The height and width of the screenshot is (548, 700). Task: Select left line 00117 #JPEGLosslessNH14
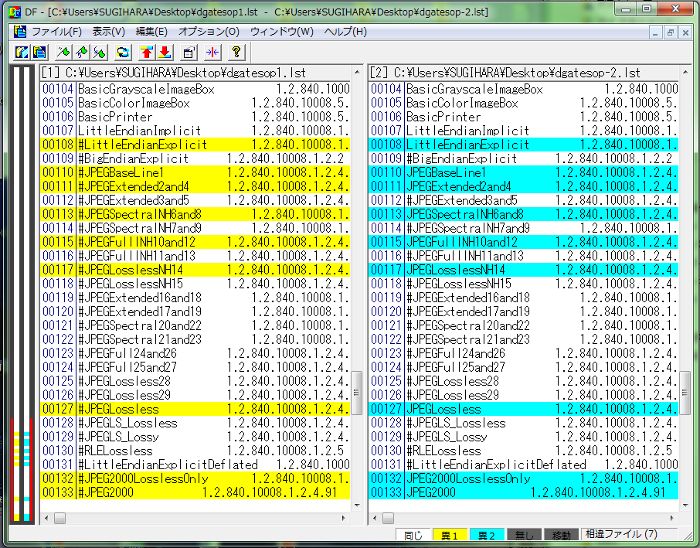[195, 270]
